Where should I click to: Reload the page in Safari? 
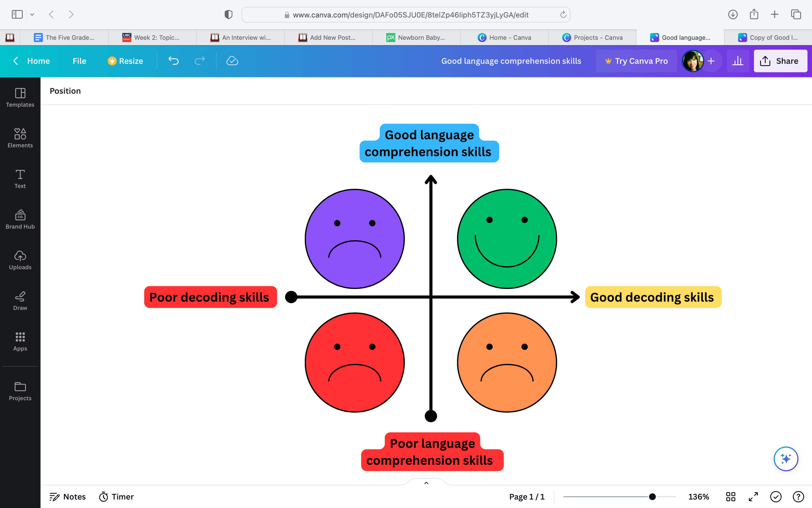coord(563,14)
